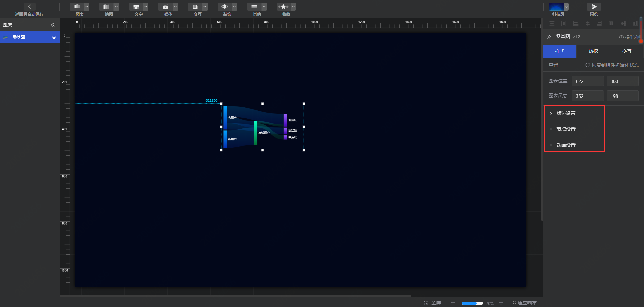This screenshot has height=307, width=644.
Task: Open dropdown arrow next to 装饰
Action: coord(234,7)
